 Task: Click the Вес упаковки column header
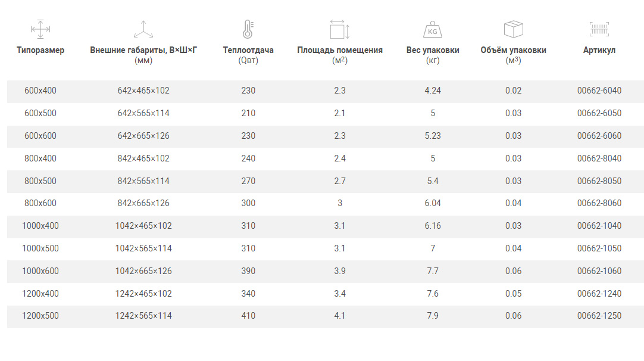click(x=433, y=51)
